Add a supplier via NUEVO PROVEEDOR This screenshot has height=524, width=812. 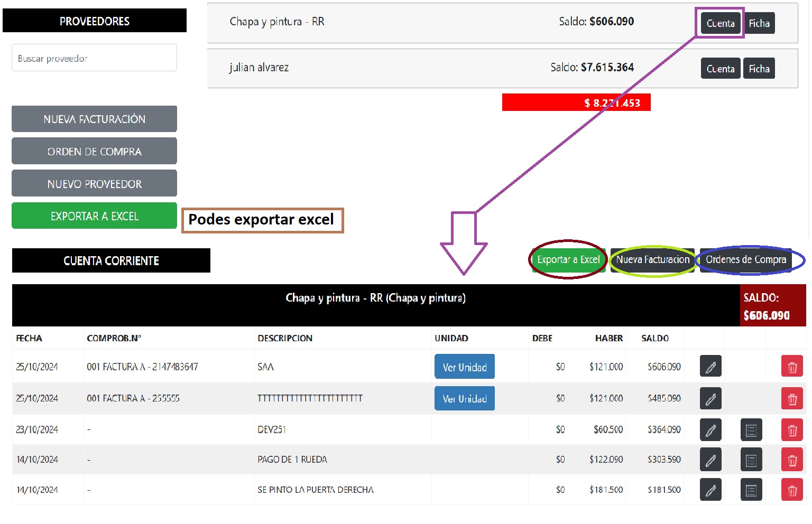(x=94, y=183)
